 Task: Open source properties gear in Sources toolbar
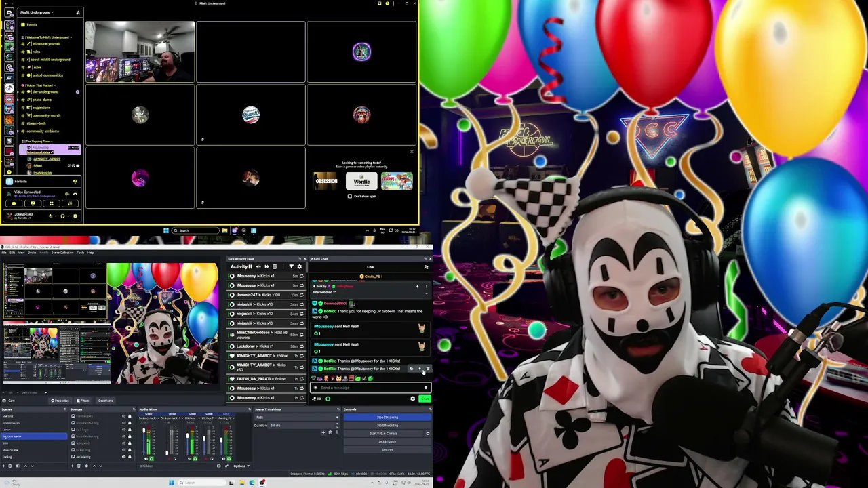[86, 466]
